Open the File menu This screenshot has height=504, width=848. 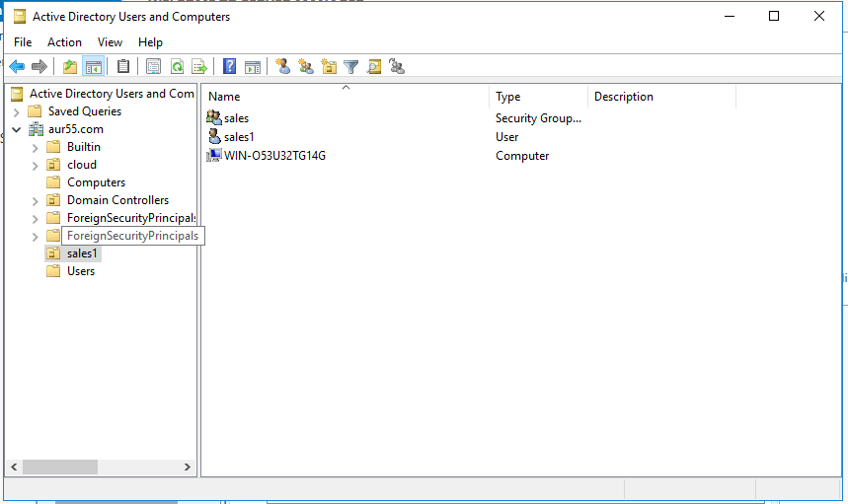click(23, 42)
